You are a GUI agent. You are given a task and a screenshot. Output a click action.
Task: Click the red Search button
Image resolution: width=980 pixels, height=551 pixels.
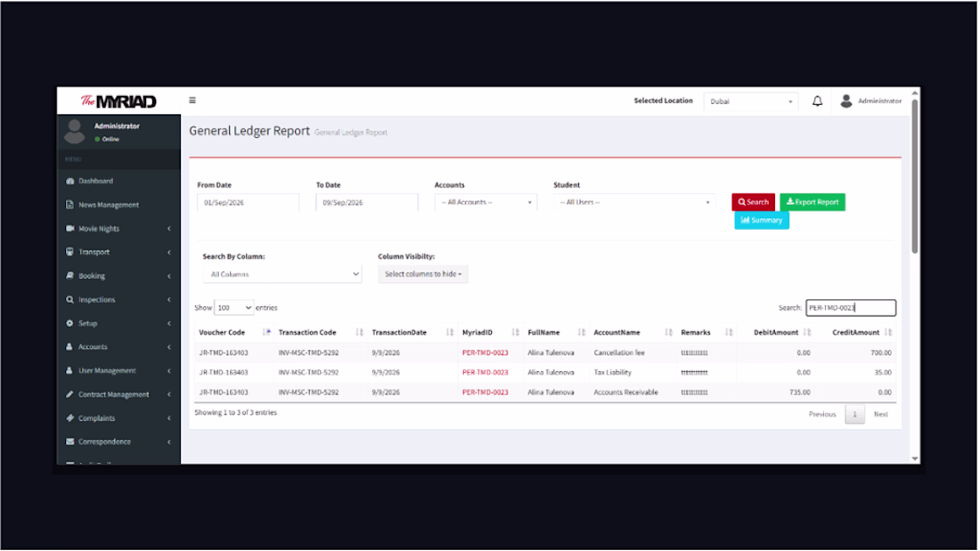point(753,202)
